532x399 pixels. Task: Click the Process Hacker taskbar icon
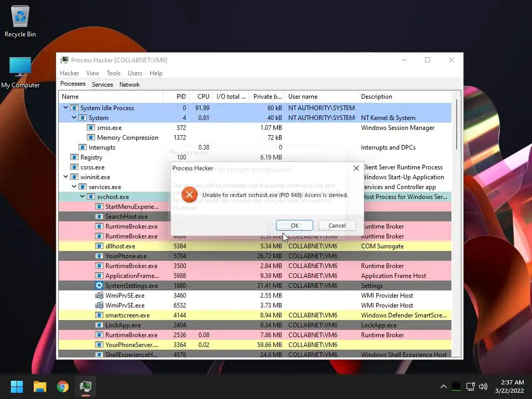click(x=86, y=387)
